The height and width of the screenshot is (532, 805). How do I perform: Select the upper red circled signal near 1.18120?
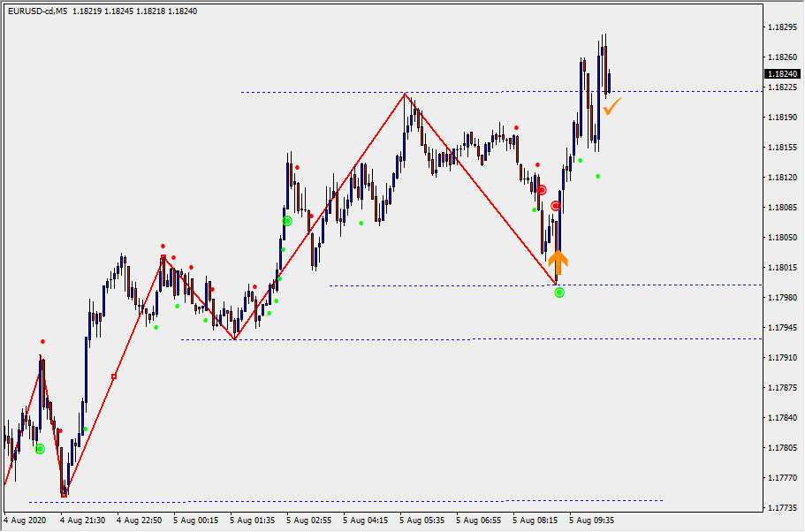(542, 189)
